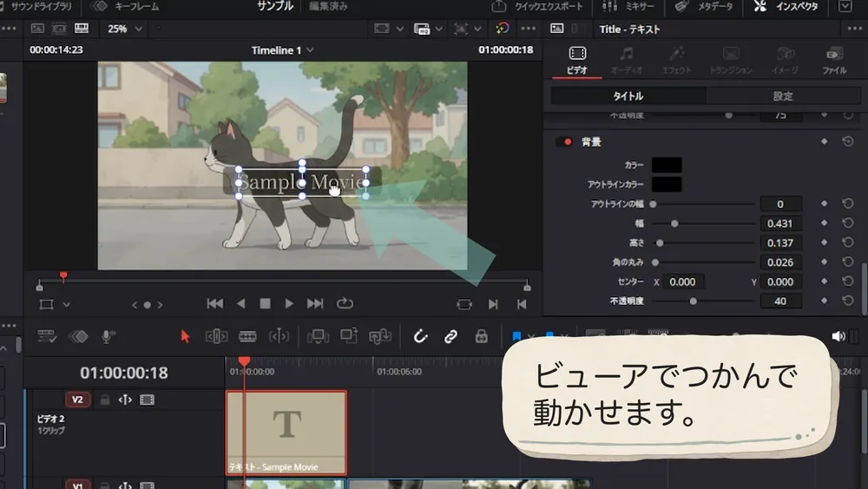Click the Replace Clip icon
This screenshot has height=489, width=868.
(380, 336)
